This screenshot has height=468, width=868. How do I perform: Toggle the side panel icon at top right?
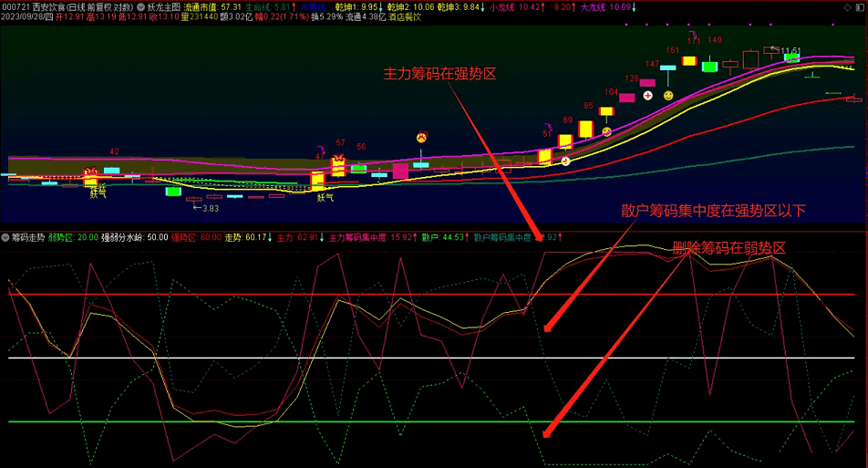click(862, 7)
